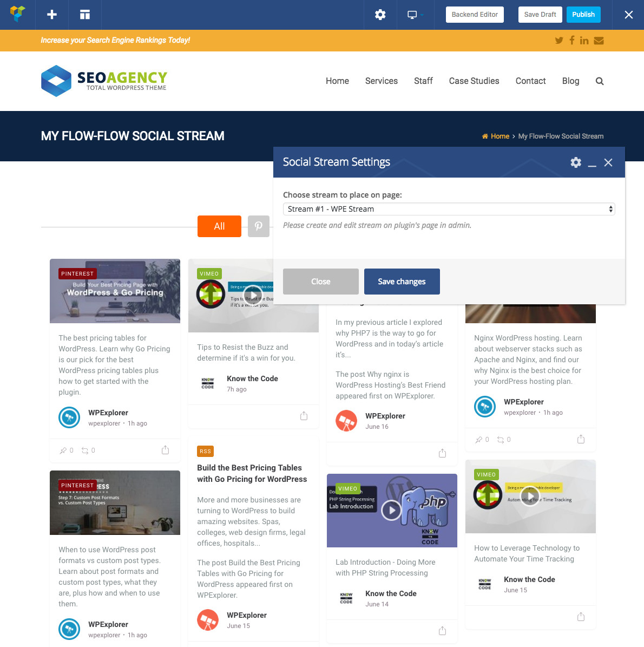Open Services menu item
Viewport: 644px width, 647px height.
[381, 81]
